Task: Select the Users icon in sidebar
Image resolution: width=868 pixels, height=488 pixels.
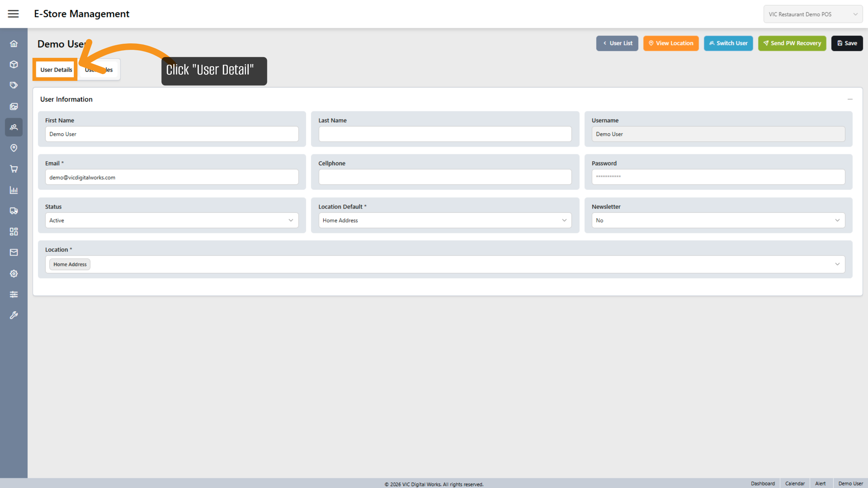Action: (14, 127)
